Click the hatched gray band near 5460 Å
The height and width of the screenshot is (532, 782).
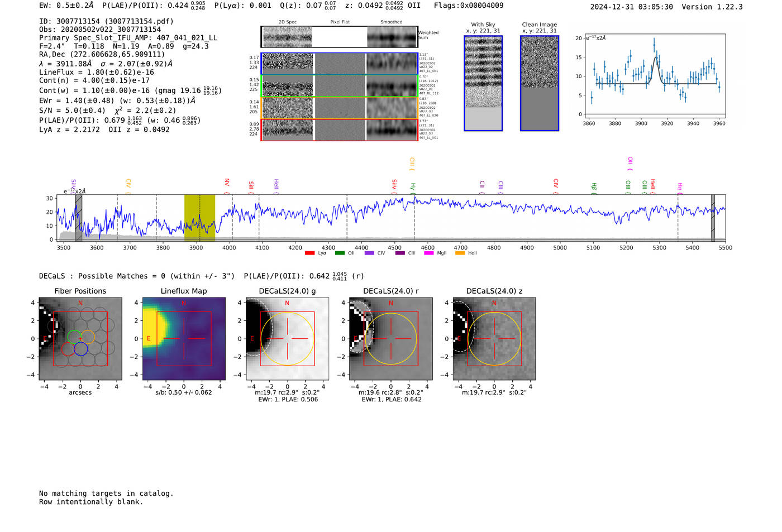tap(713, 218)
